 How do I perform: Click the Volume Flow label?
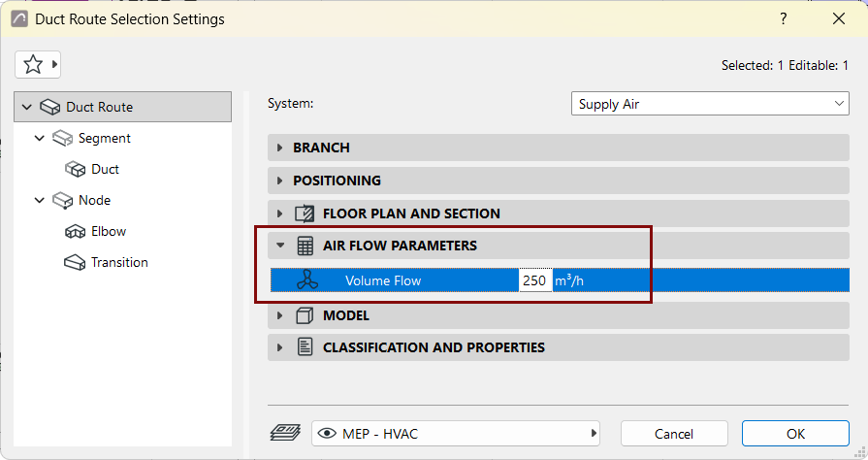[x=383, y=280]
